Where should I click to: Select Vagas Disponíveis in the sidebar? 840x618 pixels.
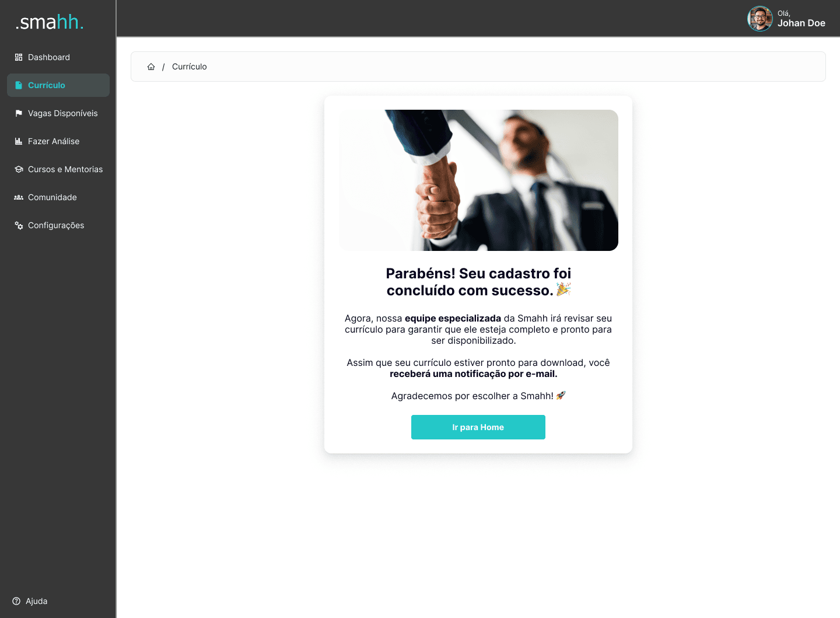pyautogui.click(x=58, y=113)
